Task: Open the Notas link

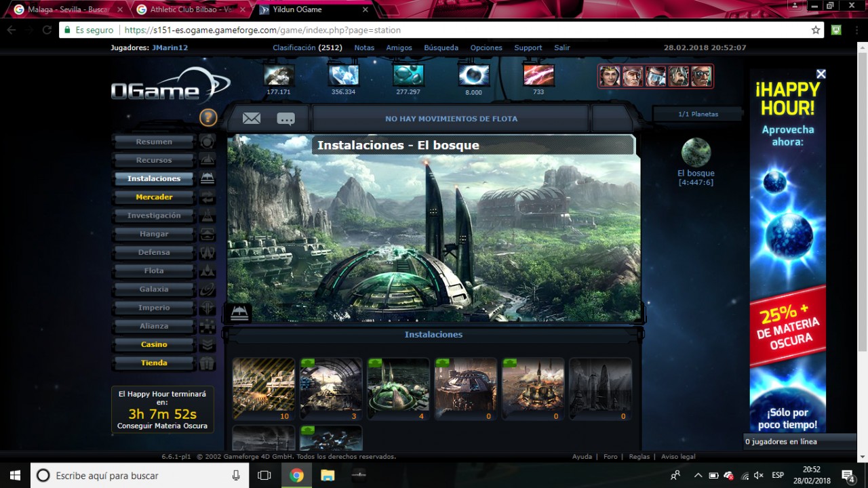Action: coord(364,48)
